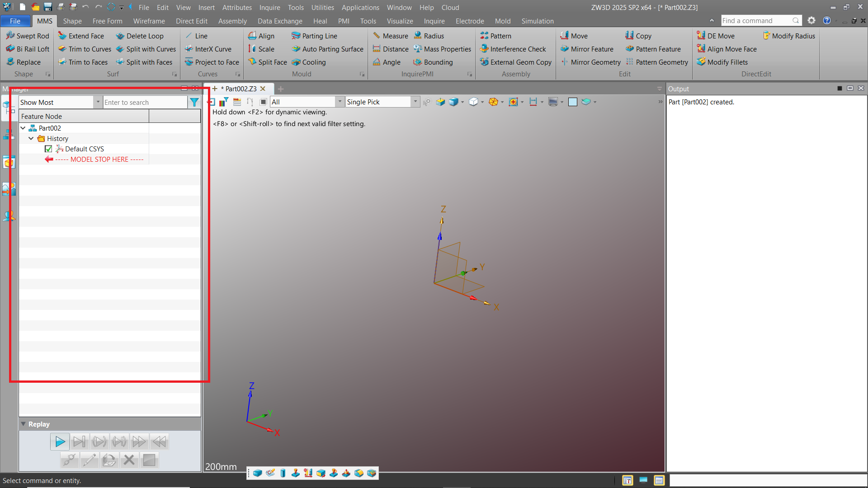Click the fast-forward replay button
868x488 pixels.
coord(139,441)
